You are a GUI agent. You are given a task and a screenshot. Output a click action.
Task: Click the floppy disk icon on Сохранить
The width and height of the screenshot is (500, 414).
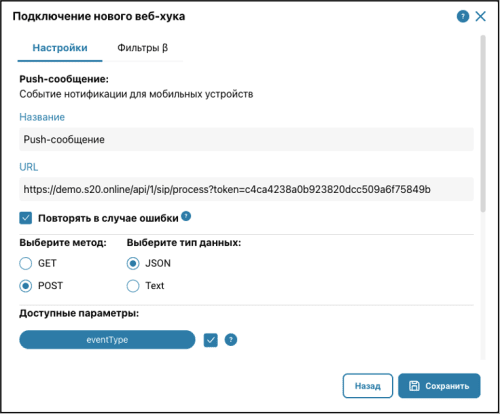[x=414, y=386]
